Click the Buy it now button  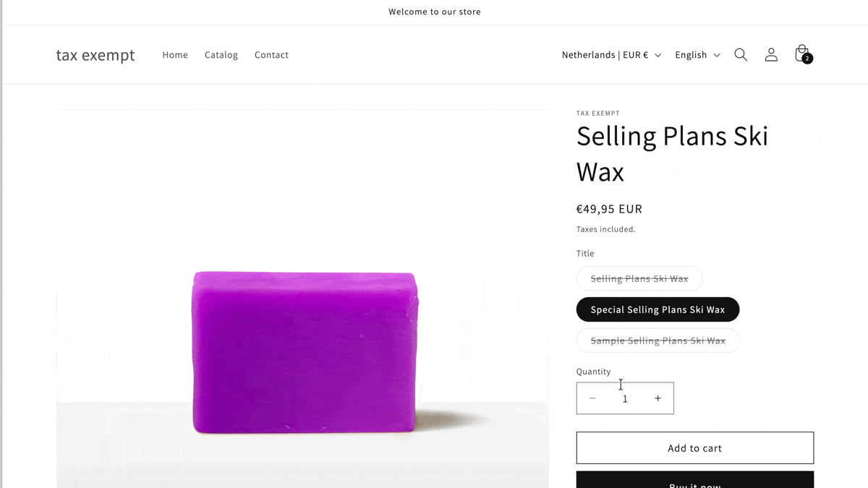pyautogui.click(x=694, y=481)
